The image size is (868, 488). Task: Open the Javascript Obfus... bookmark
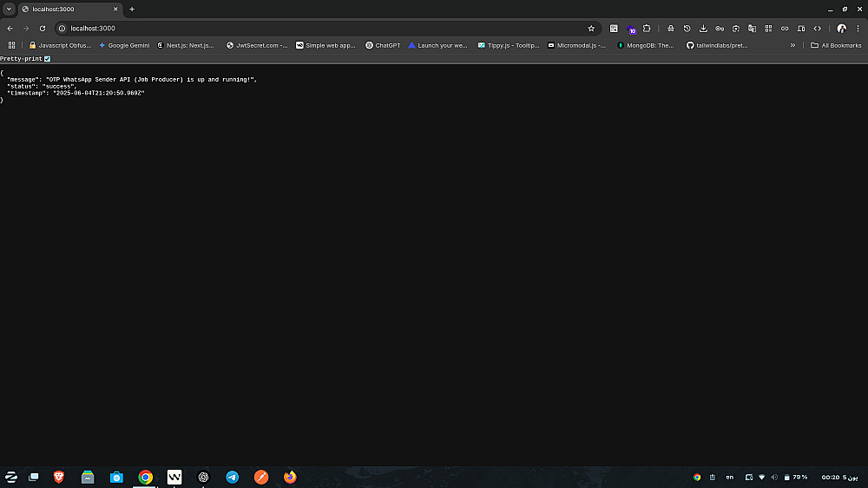60,45
